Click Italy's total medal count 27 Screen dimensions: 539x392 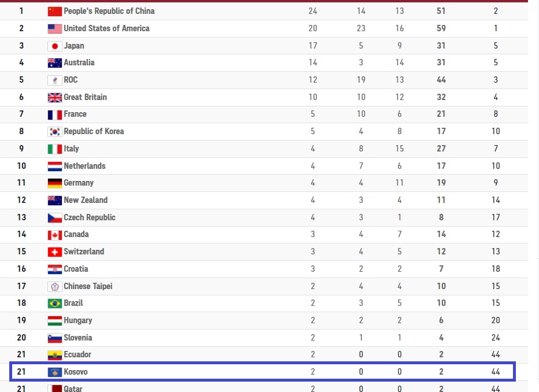pos(441,149)
